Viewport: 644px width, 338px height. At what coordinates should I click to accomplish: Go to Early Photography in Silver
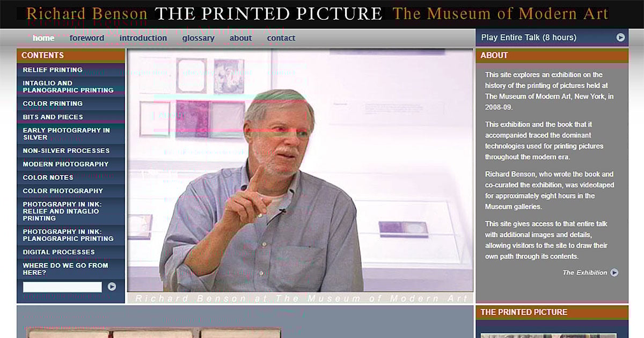pos(66,134)
